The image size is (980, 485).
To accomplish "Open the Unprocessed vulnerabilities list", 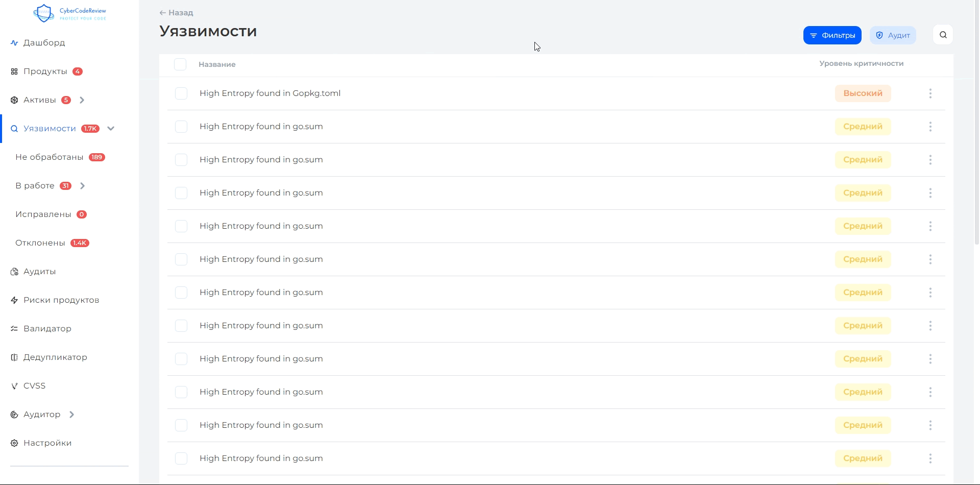I will [x=50, y=157].
